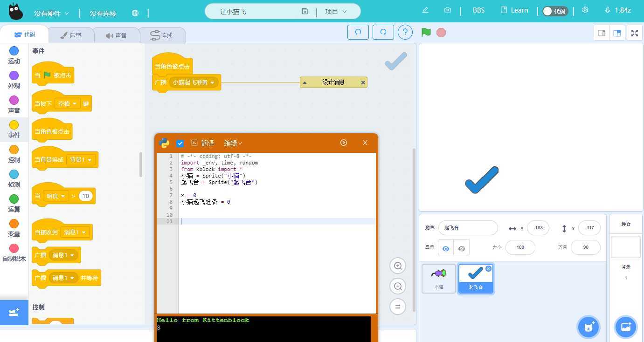This screenshot has width=644, height=342.
Task: Switch to large stage layout
Action: point(617,33)
